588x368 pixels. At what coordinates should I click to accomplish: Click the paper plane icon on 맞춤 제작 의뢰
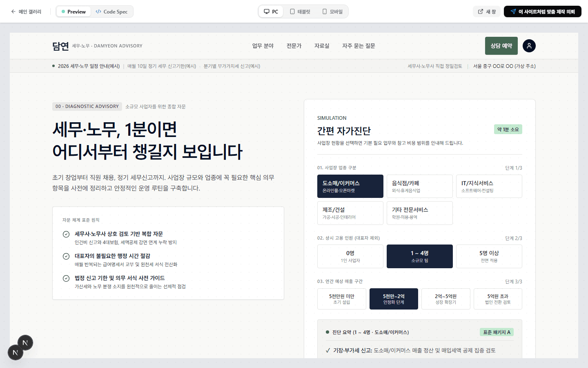513,11
